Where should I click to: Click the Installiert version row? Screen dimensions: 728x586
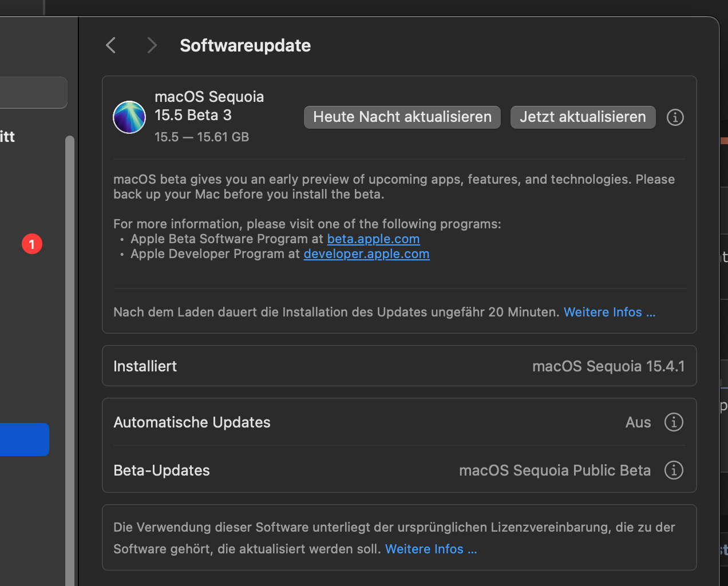399,366
